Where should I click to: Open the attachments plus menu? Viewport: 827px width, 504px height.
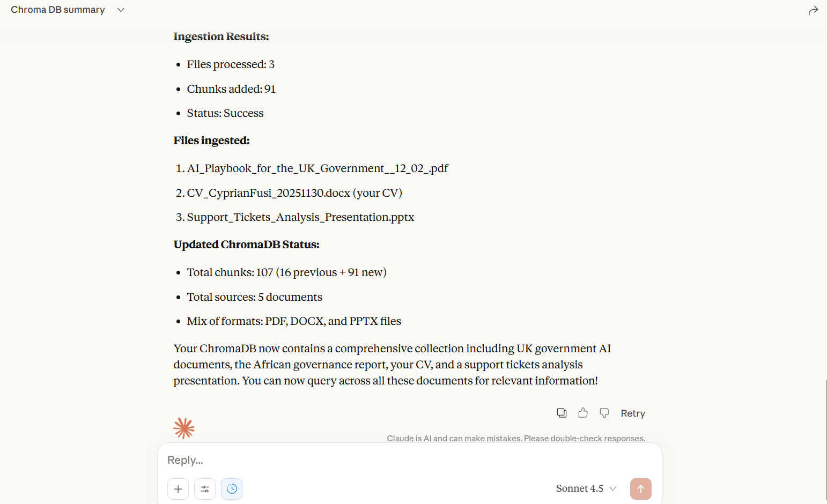(178, 488)
